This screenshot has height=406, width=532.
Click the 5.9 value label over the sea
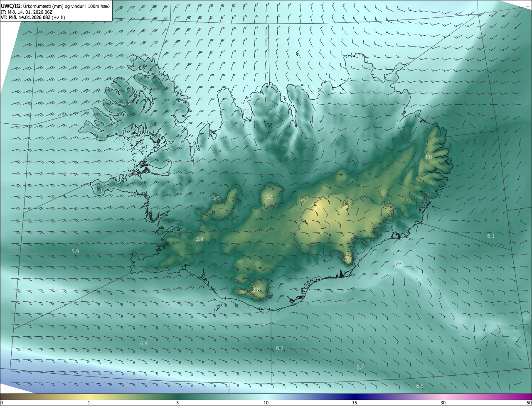click(75, 251)
